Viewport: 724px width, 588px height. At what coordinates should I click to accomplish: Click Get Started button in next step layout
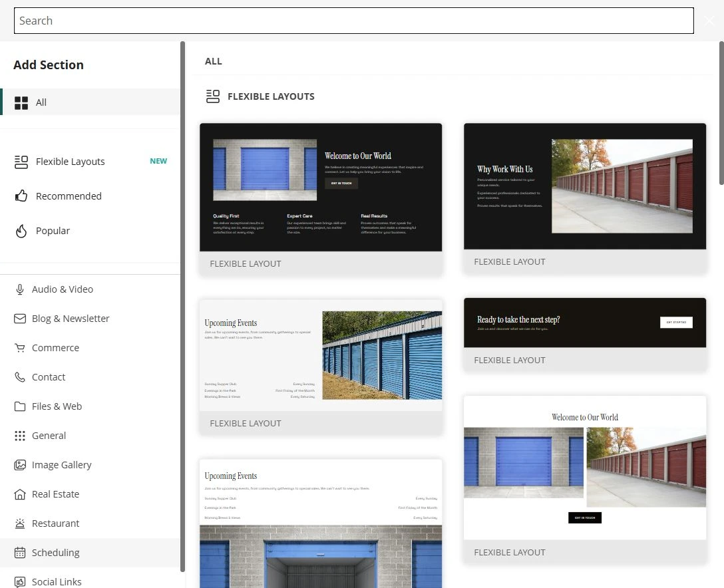tap(676, 322)
